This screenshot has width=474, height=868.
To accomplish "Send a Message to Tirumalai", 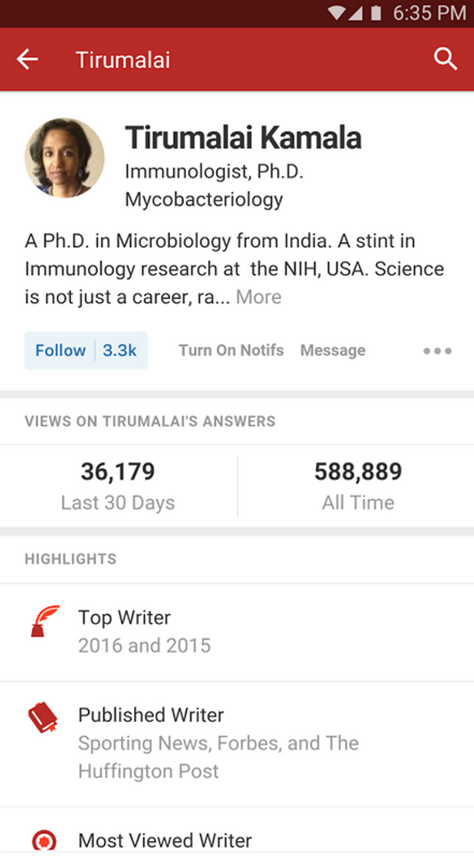I will click(x=333, y=350).
